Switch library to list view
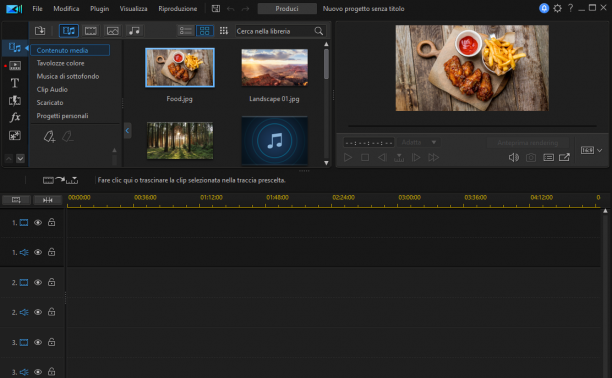 [x=185, y=31]
